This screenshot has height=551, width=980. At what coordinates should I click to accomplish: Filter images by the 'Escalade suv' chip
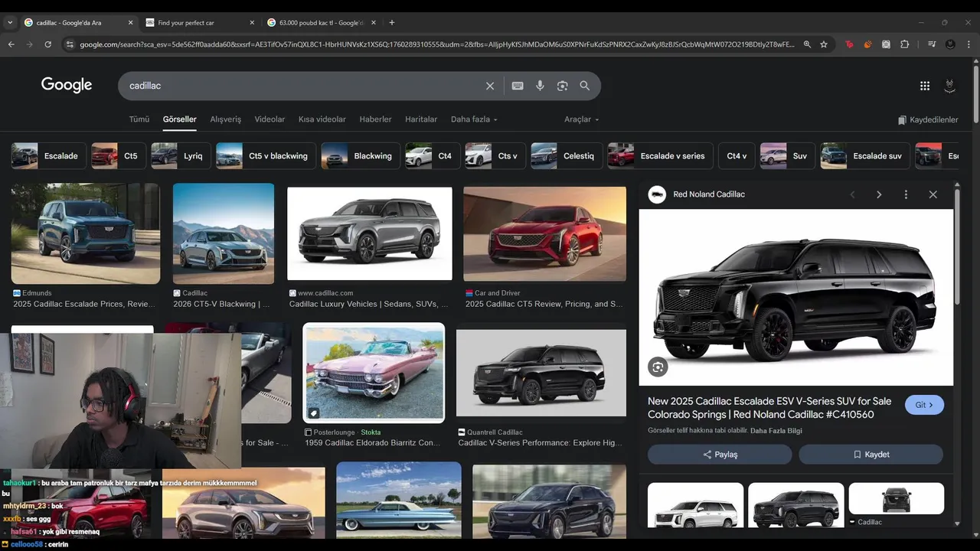click(x=865, y=156)
